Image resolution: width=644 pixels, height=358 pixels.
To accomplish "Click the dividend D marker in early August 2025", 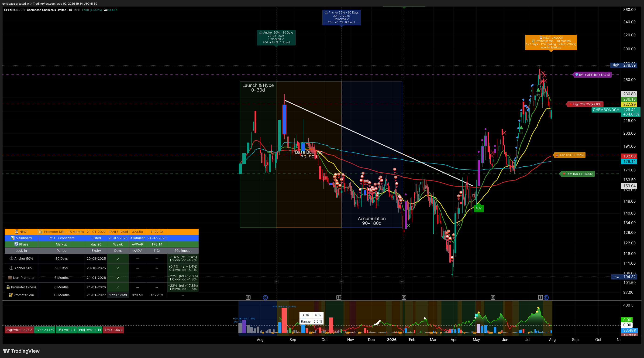I will click(265, 297).
